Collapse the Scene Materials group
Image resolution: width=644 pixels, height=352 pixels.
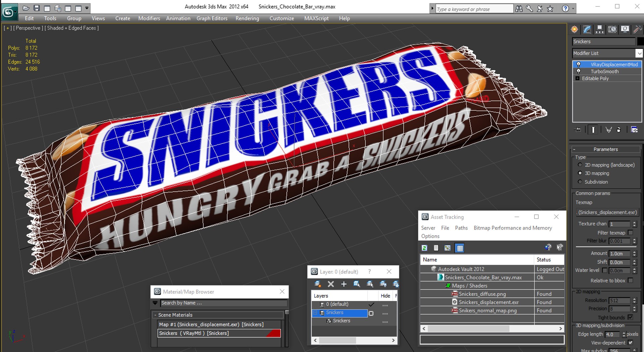pyautogui.click(x=155, y=315)
